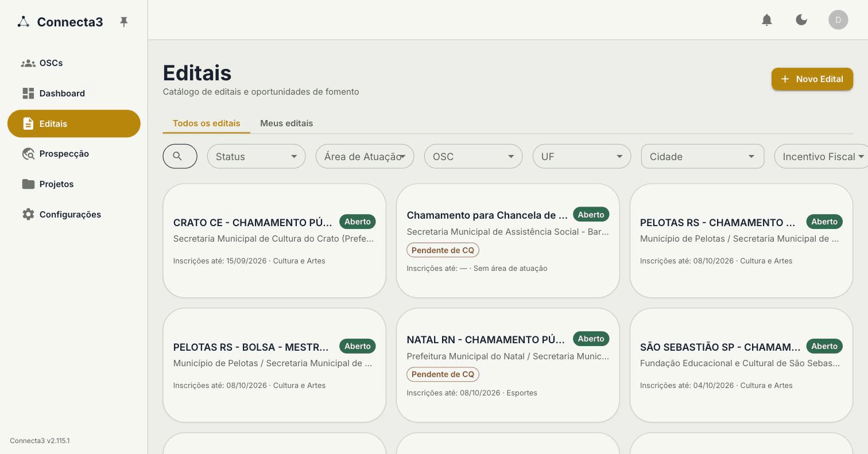
Task: Click the magnifier search icon
Action: pyautogui.click(x=177, y=157)
